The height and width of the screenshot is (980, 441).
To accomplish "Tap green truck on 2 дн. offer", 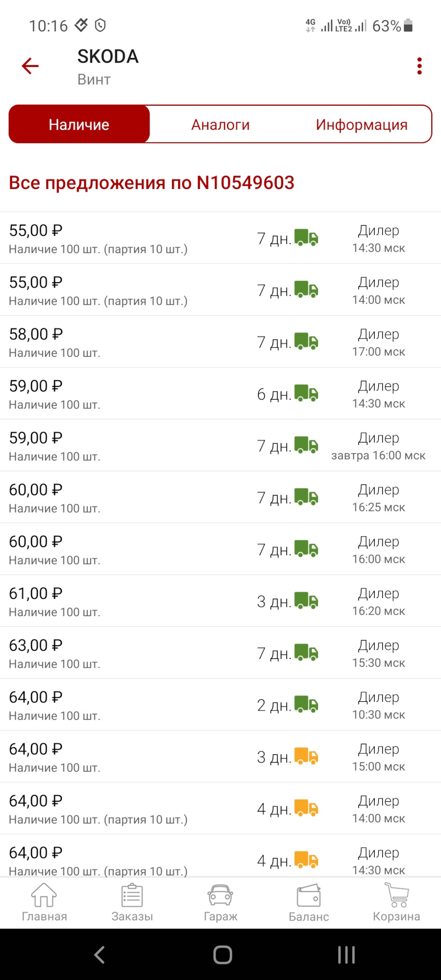I will (x=306, y=704).
